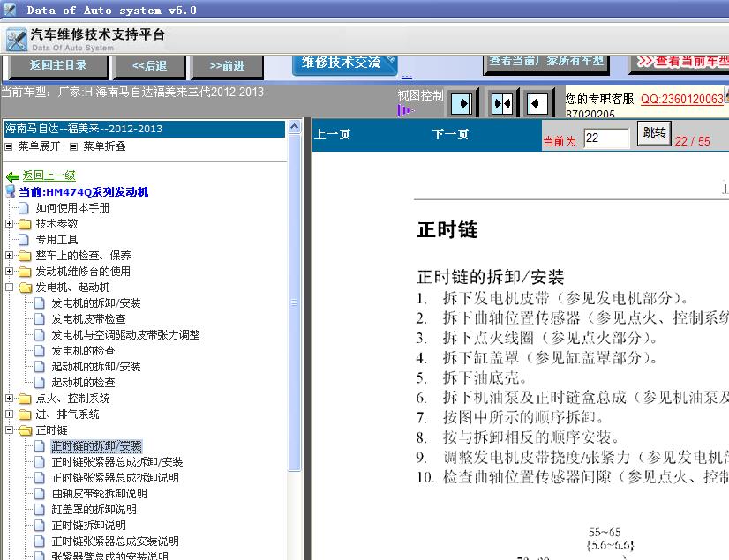Select the 正时链的拆卸/安装 tree item
Viewport: 729px width, 560px height.
point(96,446)
